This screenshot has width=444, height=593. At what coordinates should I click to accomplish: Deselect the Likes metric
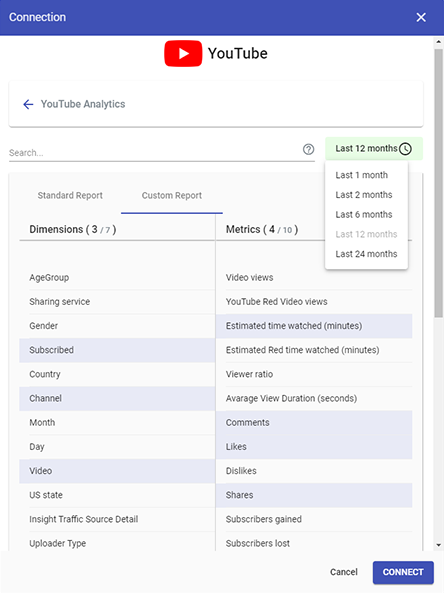pyautogui.click(x=314, y=447)
